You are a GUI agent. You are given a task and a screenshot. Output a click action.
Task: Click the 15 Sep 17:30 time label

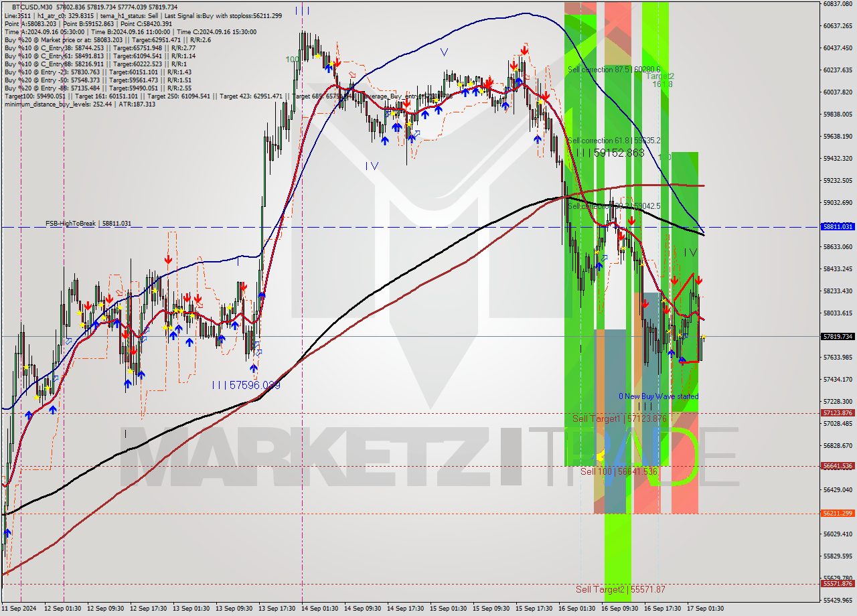point(534,609)
